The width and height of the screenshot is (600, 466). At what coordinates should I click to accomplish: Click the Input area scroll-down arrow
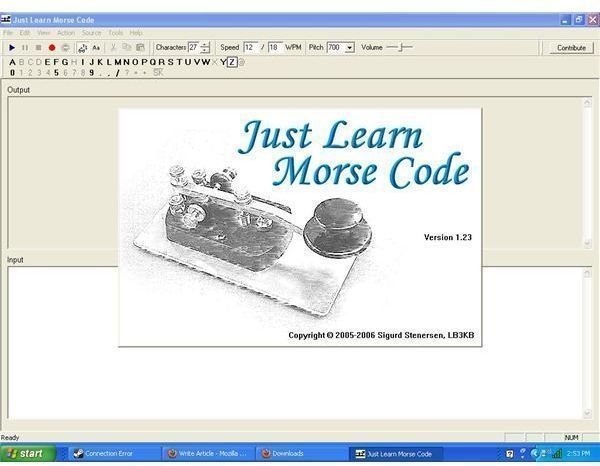tap(587, 413)
